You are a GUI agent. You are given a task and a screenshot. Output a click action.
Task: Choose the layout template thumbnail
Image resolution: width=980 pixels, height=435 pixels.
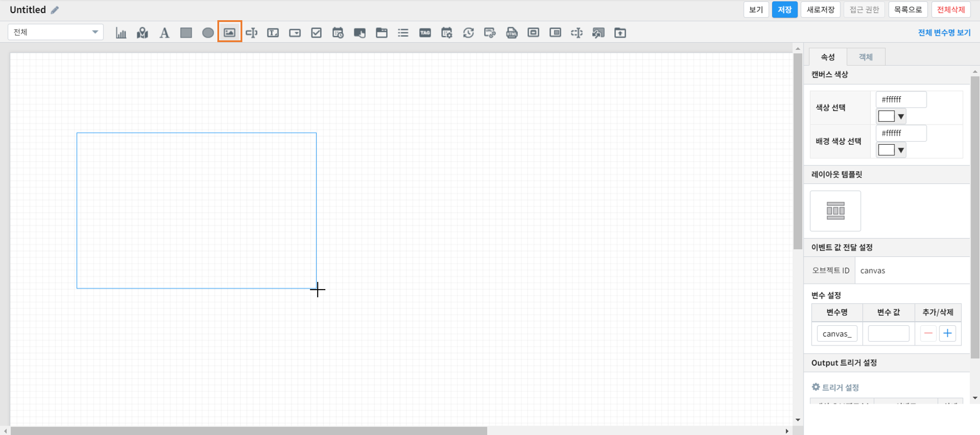click(835, 211)
